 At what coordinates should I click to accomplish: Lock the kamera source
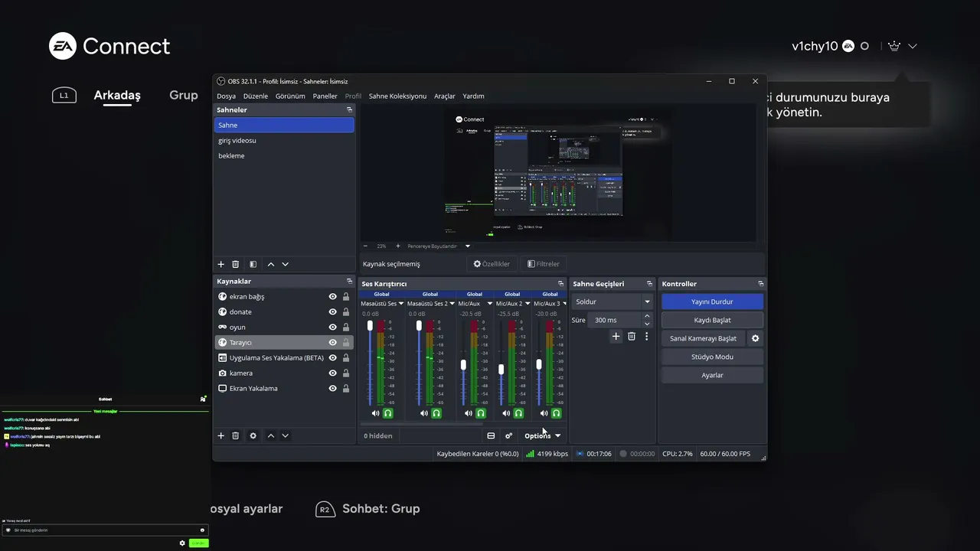pyautogui.click(x=346, y=373)
